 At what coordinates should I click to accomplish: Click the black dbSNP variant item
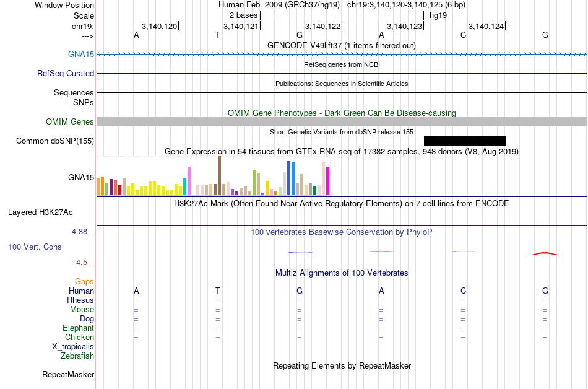click(x=465, y=141)
